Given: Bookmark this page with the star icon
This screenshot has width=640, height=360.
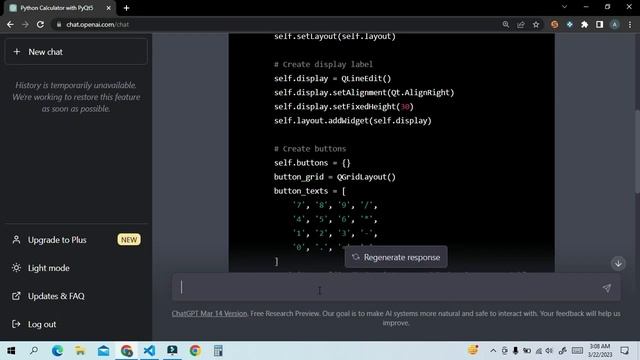Looking at the screenshot, I should tap(536, 24).
